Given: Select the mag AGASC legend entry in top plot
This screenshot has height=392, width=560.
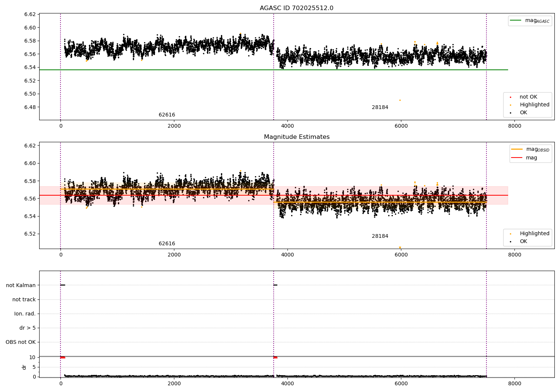Looking at the screenshot, I should [x=530, y=21].
